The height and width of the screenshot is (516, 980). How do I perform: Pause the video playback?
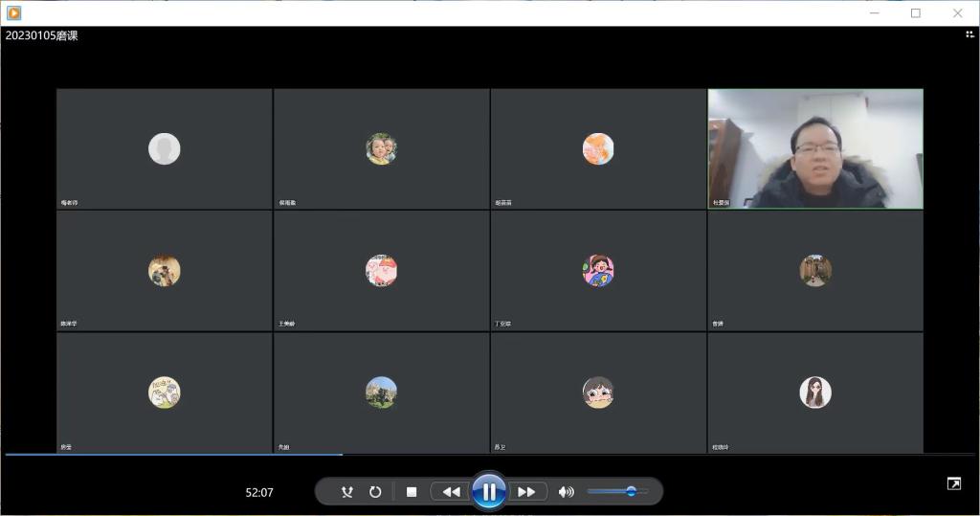[x=488, y=492]
